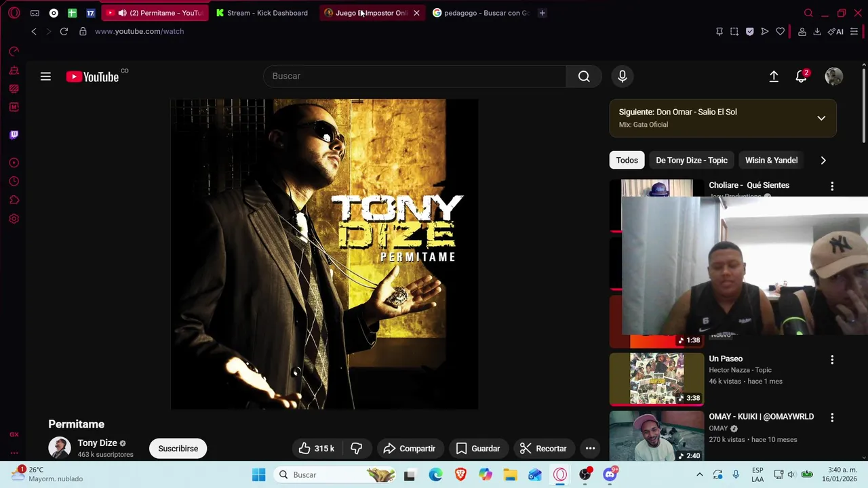The width and height of the screenshot is (868, 488).
Task: Reload the page in Opera
Action: 64,31
